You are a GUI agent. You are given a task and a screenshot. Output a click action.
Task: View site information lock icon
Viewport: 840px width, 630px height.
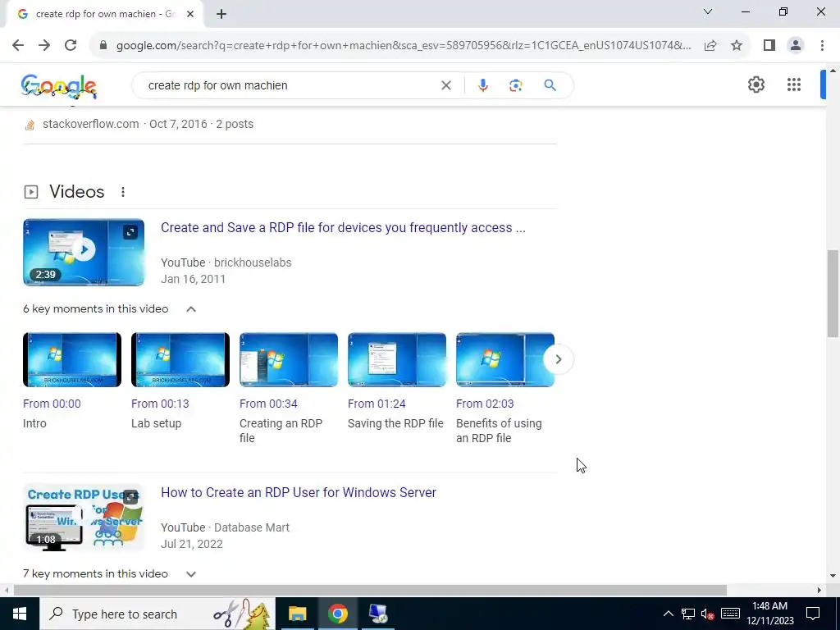tap(103, 45)
